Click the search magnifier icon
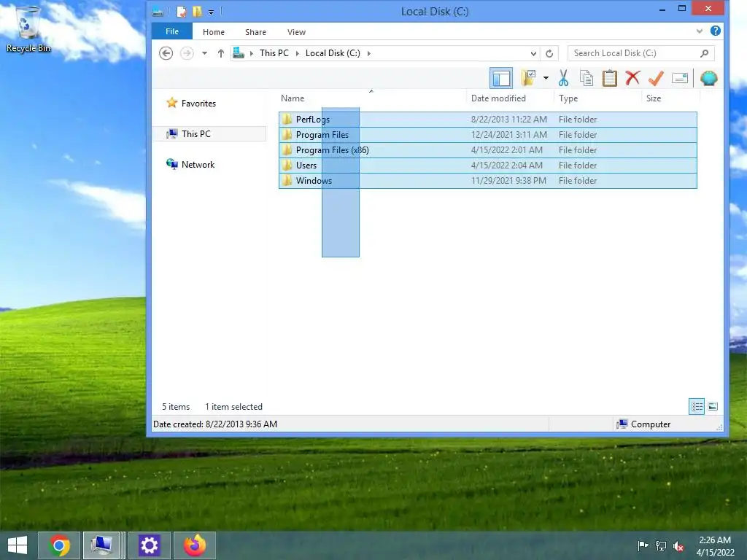This screenshot has height=560, width=747. point(705,53)
